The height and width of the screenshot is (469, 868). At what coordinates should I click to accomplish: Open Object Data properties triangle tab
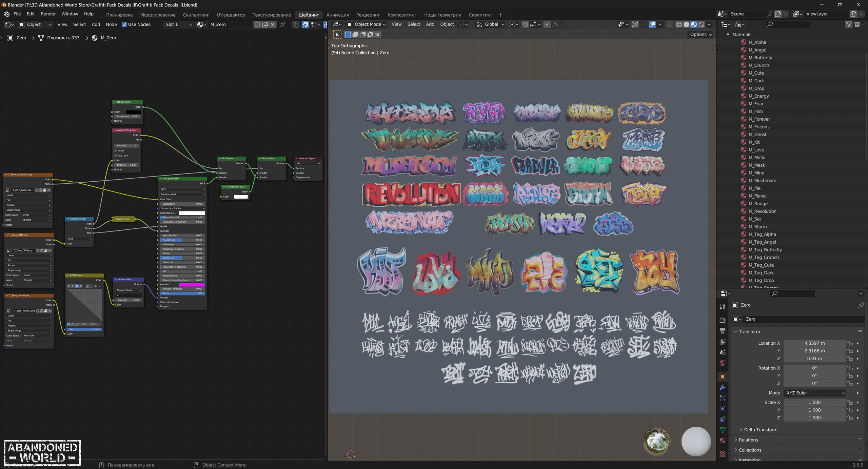pos(723,430)
